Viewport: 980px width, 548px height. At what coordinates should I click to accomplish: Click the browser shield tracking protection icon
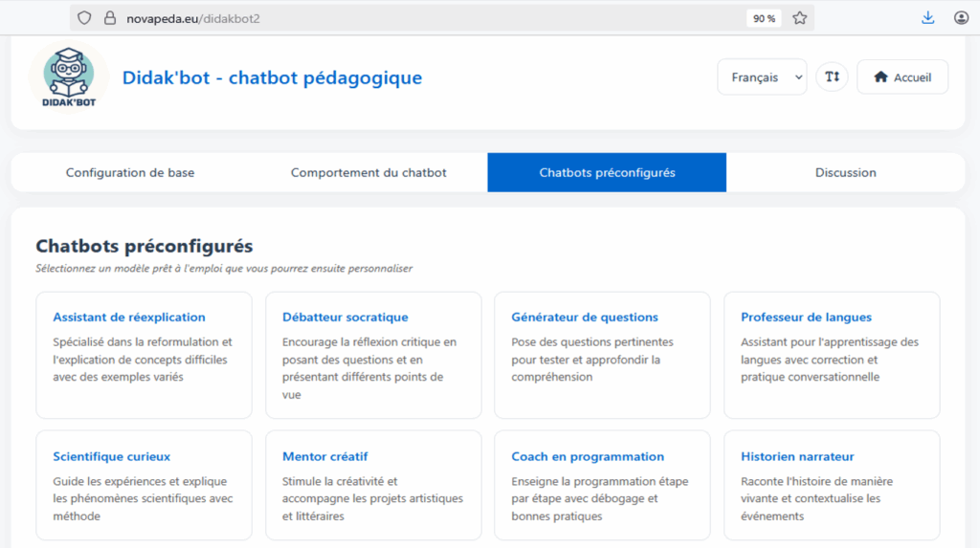pyautogui.click(x=84, y=18)
